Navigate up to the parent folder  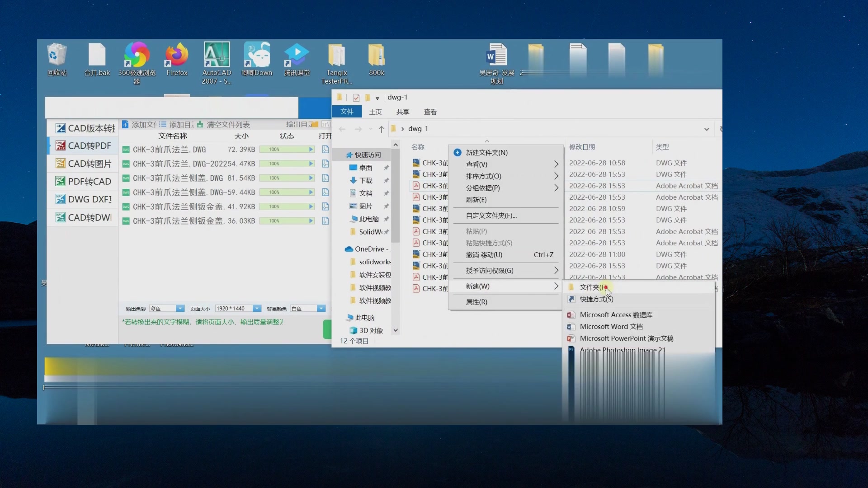[x=382, y=129]
